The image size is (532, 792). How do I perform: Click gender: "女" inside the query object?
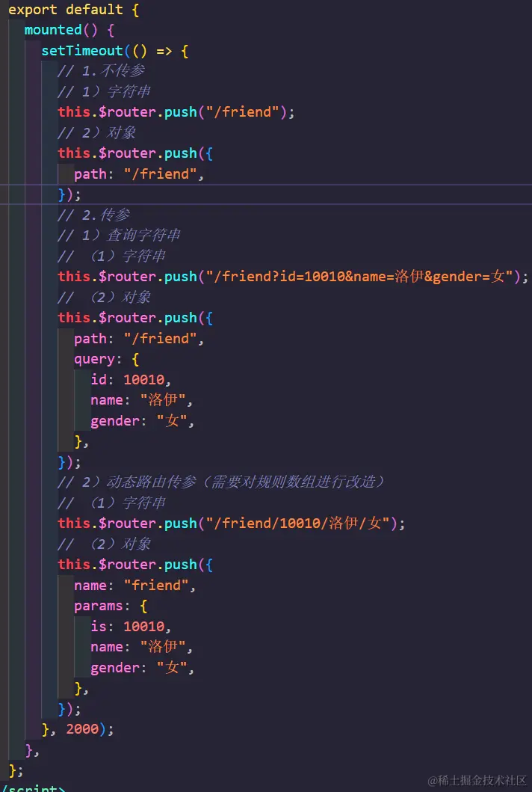142,421
